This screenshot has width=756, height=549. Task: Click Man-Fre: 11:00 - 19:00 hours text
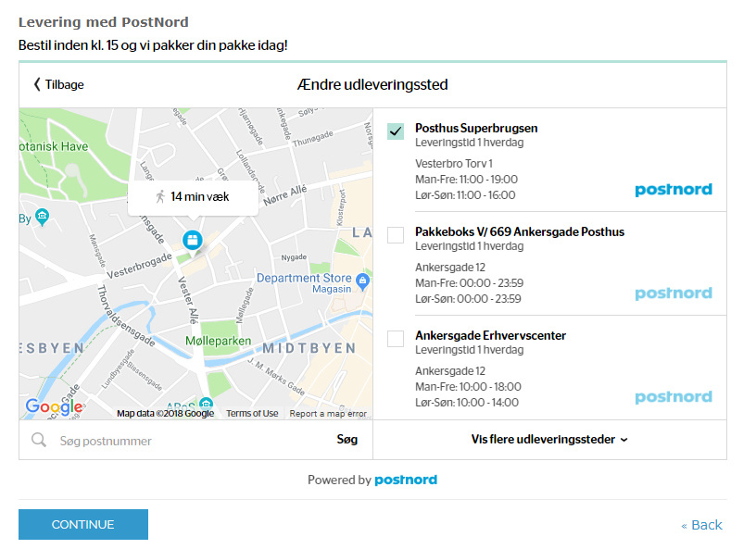point(466,180)
